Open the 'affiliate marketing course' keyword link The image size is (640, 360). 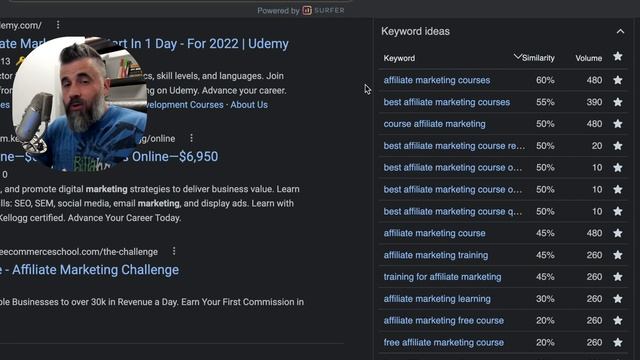[434, 233]
